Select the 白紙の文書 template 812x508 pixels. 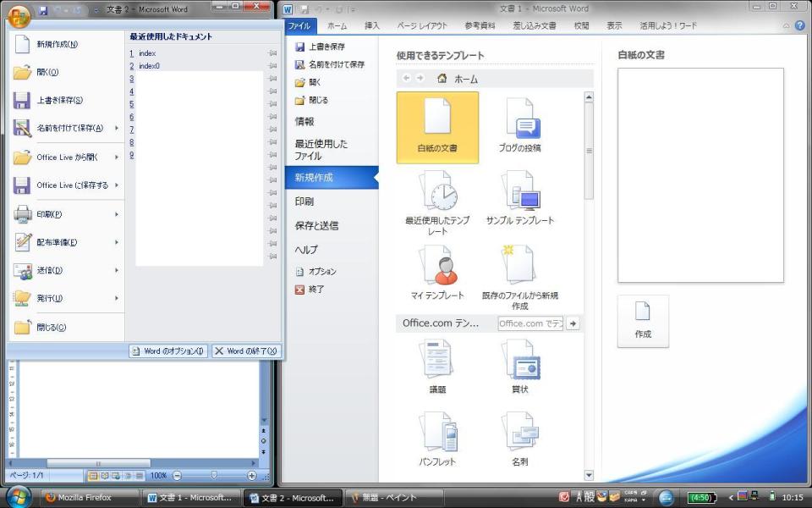(437, 128)
